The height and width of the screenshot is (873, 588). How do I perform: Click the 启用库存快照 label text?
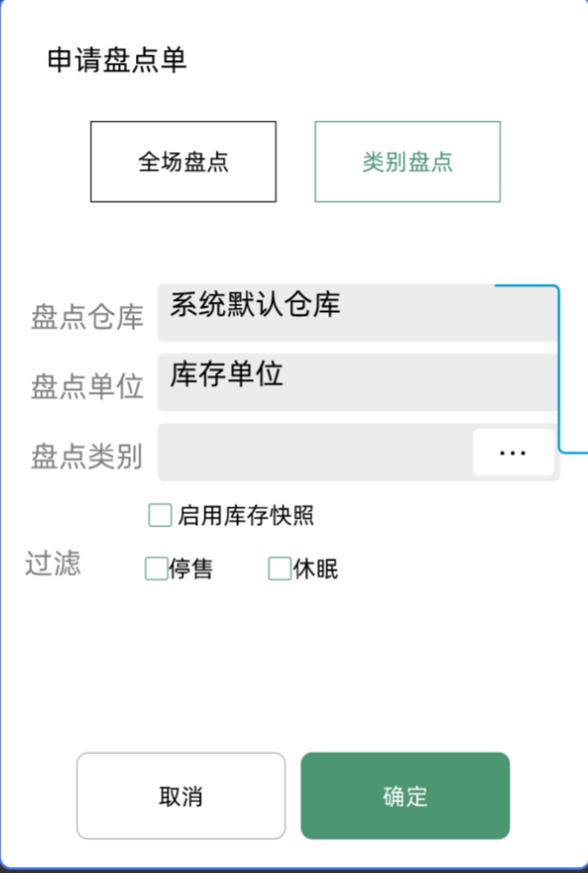tap(246, 516)
